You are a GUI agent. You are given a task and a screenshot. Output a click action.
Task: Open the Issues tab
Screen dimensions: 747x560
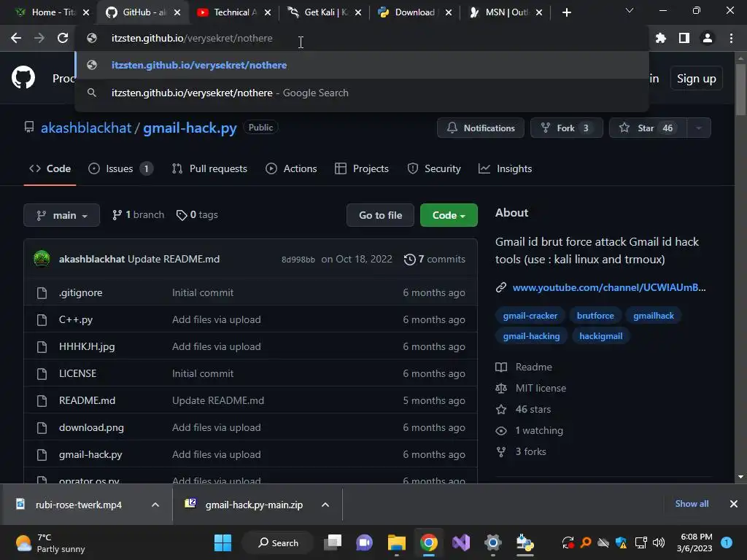(x=120, y=168)
